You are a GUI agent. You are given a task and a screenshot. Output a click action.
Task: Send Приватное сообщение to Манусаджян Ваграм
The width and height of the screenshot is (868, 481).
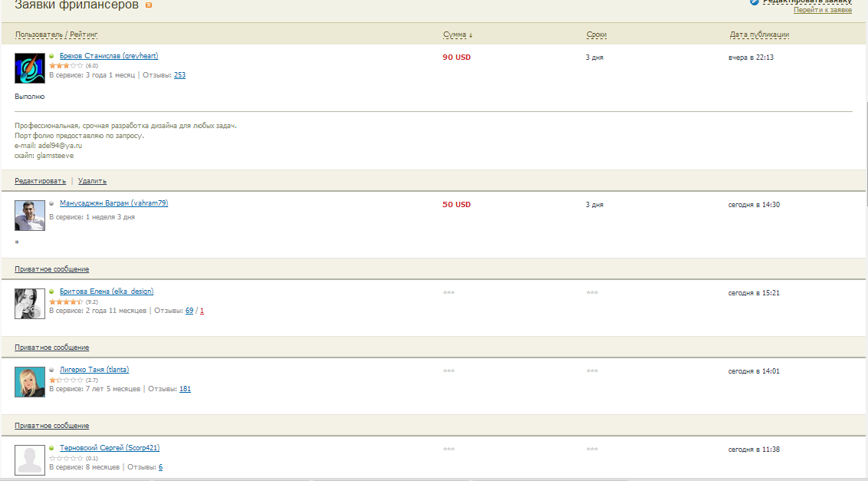(51, 269)
